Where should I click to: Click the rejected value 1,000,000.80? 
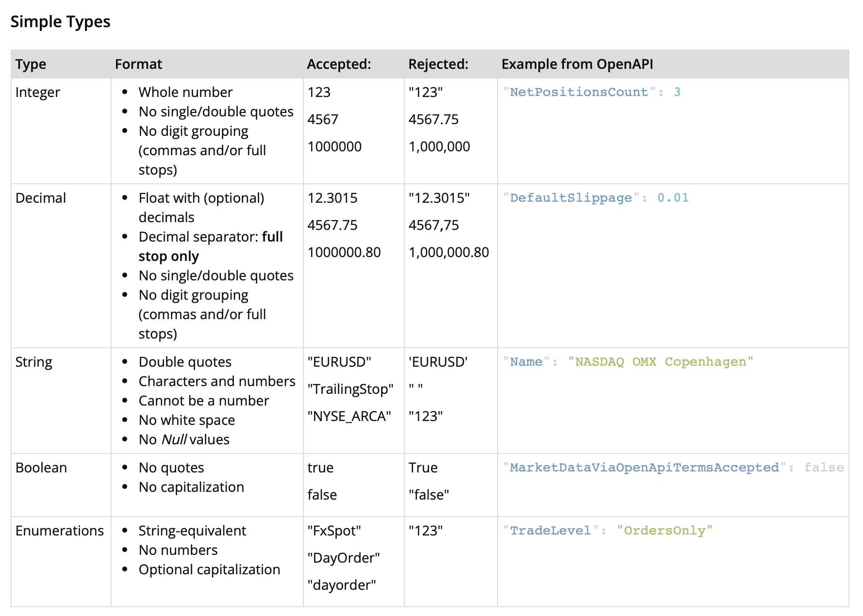point(448,252)
